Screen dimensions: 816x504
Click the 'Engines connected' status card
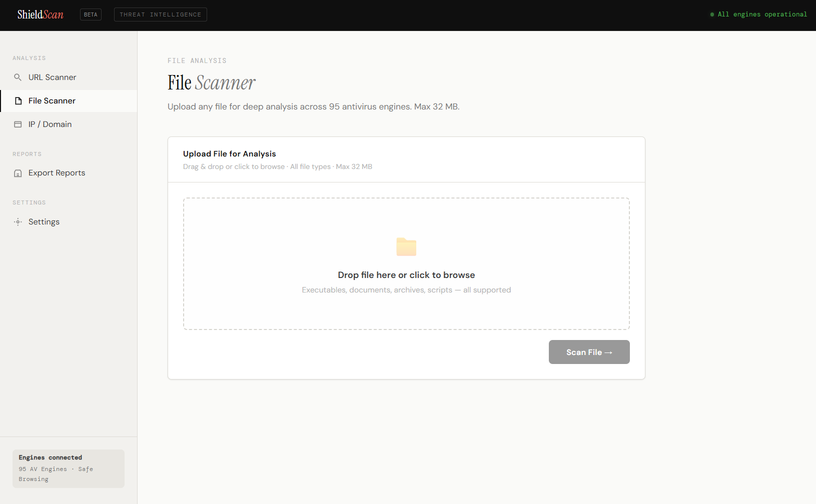click(69, 468)
